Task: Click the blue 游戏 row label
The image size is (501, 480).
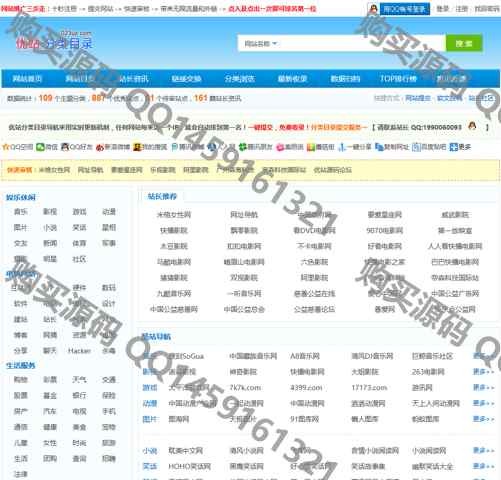Action: 150,388
